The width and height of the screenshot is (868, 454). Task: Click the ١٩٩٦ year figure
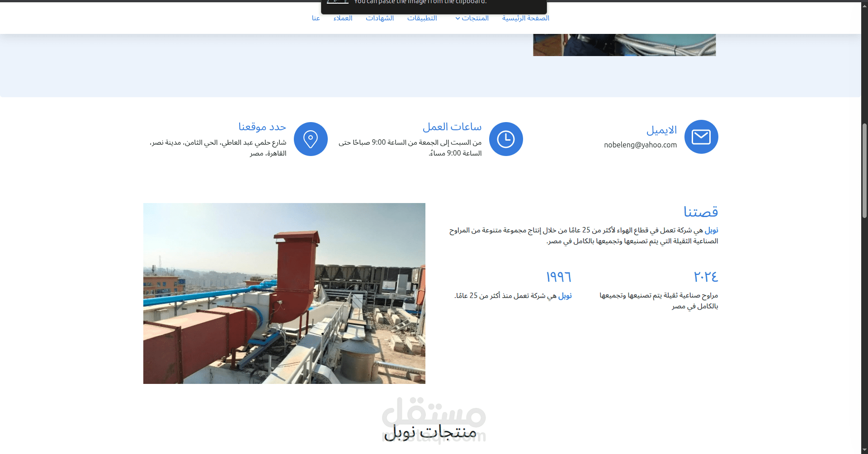coord(559,276)
